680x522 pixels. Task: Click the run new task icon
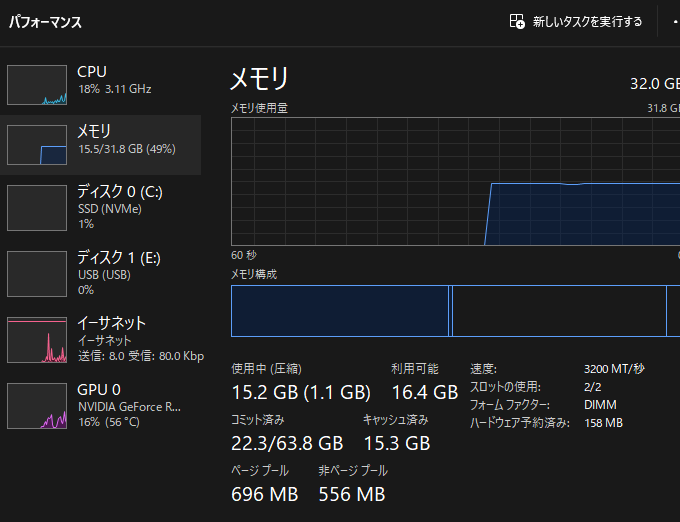(517, 21)
